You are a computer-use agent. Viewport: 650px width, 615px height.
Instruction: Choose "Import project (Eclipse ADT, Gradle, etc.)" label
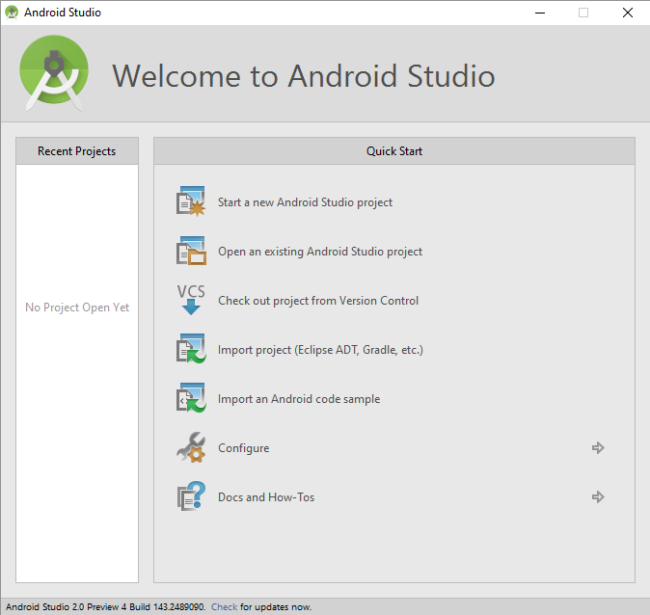point(320,350)
